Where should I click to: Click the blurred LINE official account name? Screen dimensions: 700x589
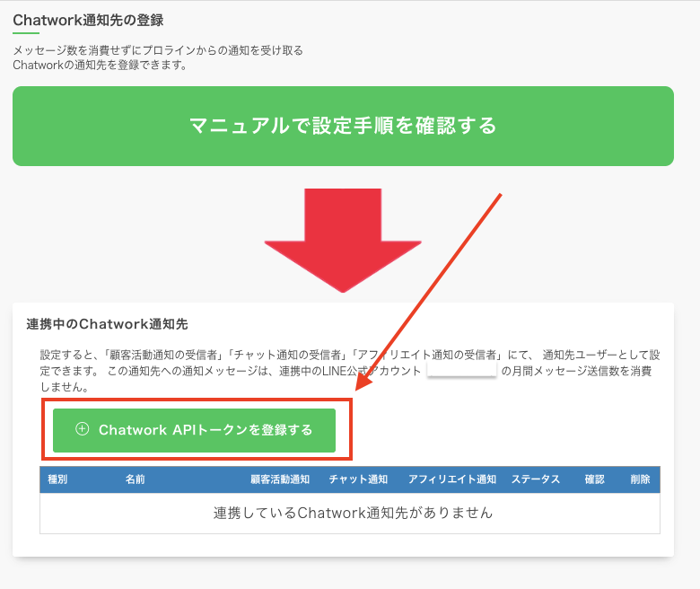click(461, 370)
